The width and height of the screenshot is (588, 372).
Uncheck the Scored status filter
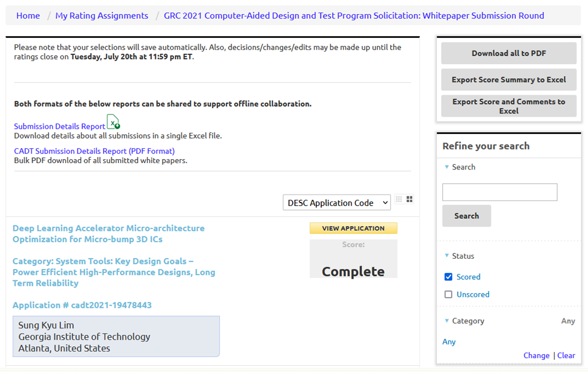pos(448,276)
